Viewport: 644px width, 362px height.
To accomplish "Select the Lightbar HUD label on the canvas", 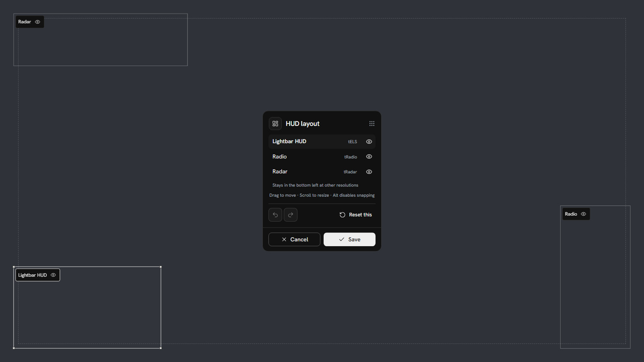I will coord(33,275).
